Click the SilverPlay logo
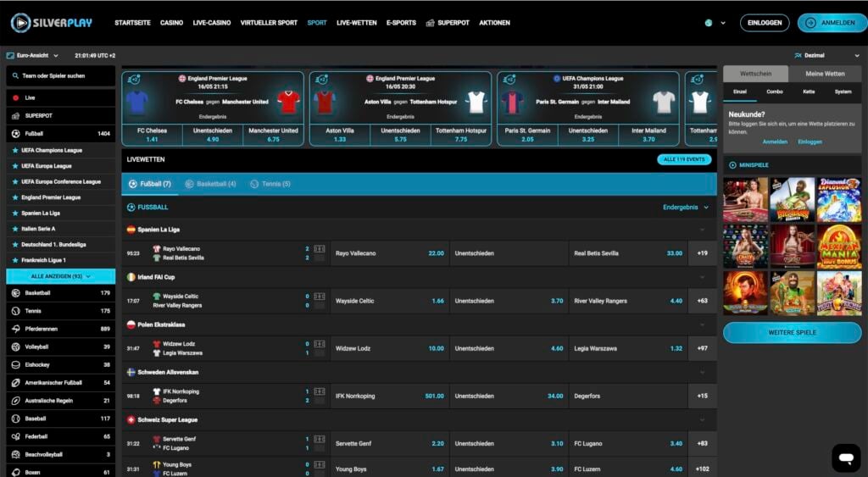The height and width of the screenshot is (477, 868). click(x=51, y=23)
